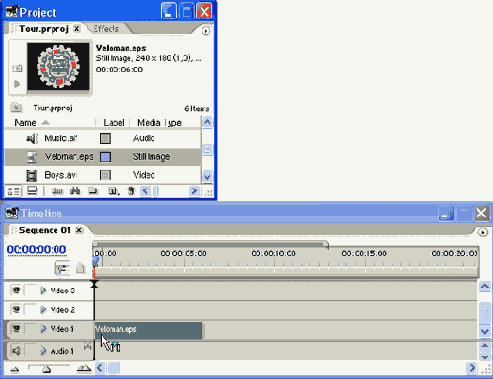Open Find (binoculars) in Project panel

75,191
